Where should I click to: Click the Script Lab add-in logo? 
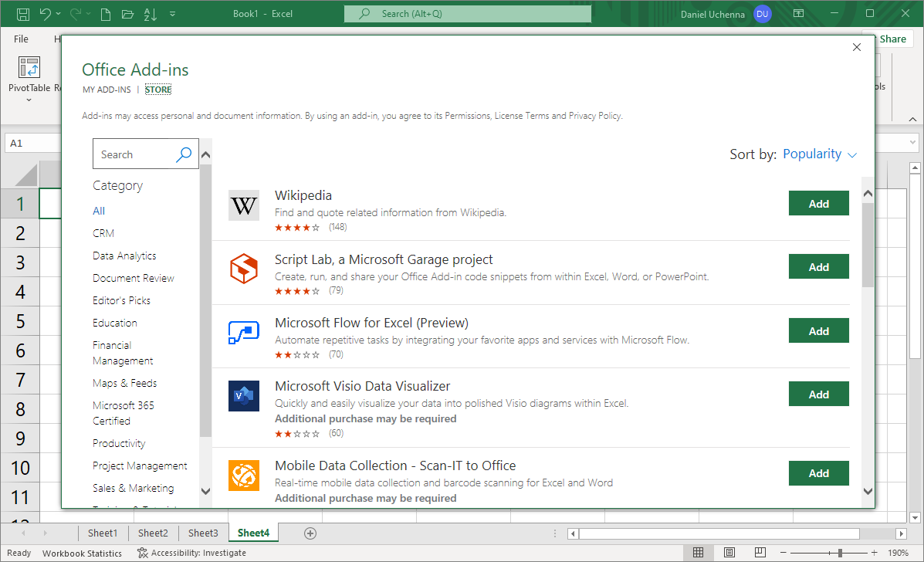[244, 269]
